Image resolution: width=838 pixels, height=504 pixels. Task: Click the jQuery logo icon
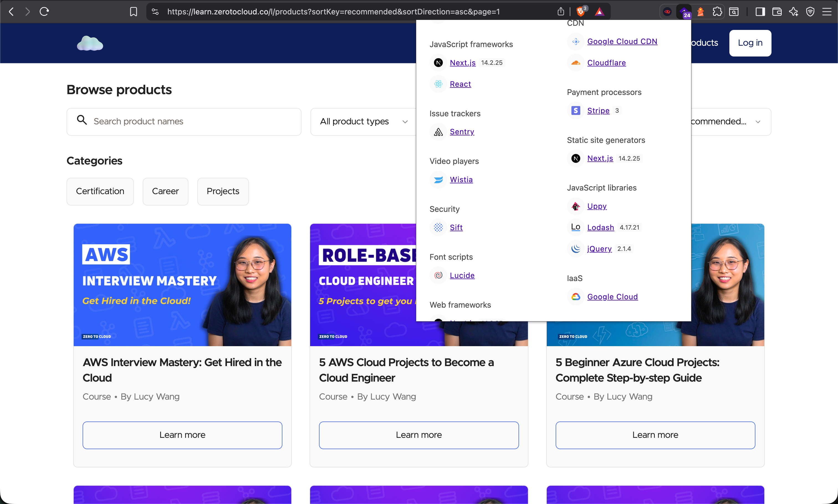[x=576, y=249]
